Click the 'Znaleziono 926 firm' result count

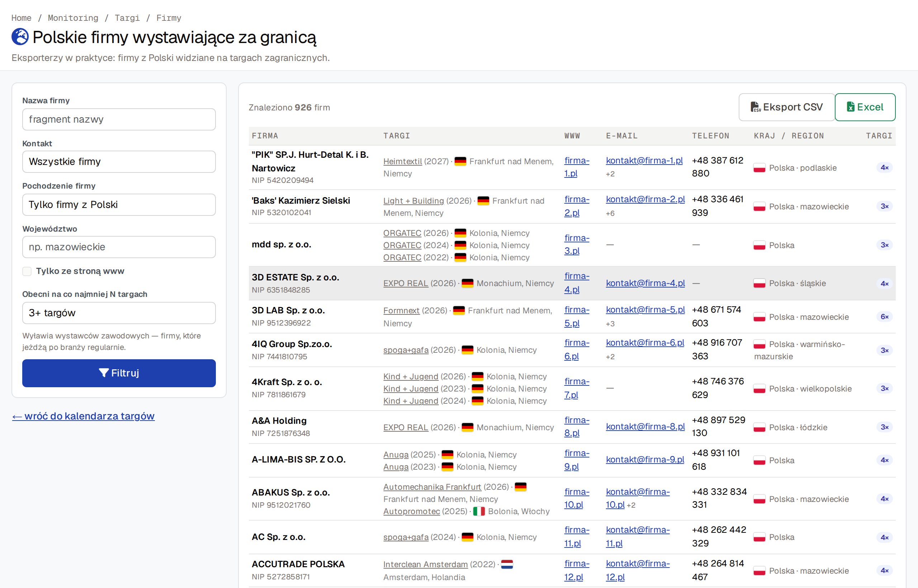[289, 108]
